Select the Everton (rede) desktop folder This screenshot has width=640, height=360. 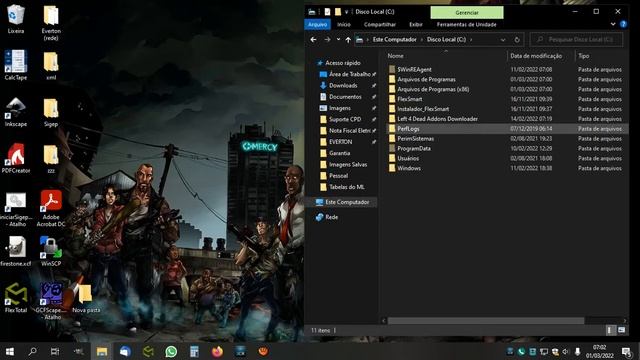[51, 22]
